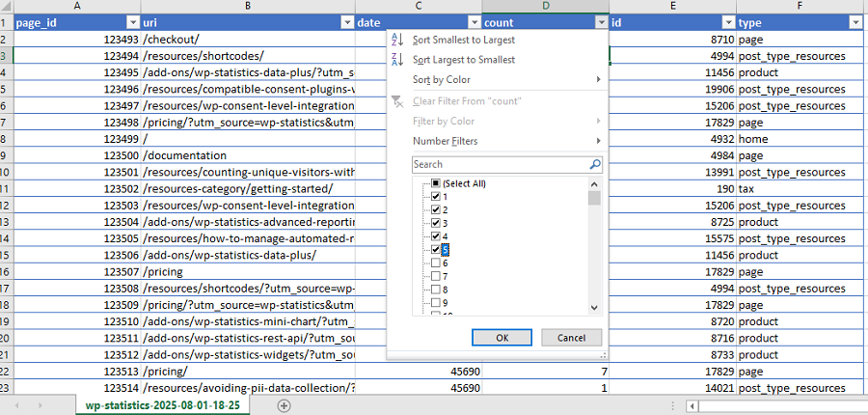Click the filter list scroll-down arrow
The width and height of the screenshot is (868, 415).
tap(595, 308)
